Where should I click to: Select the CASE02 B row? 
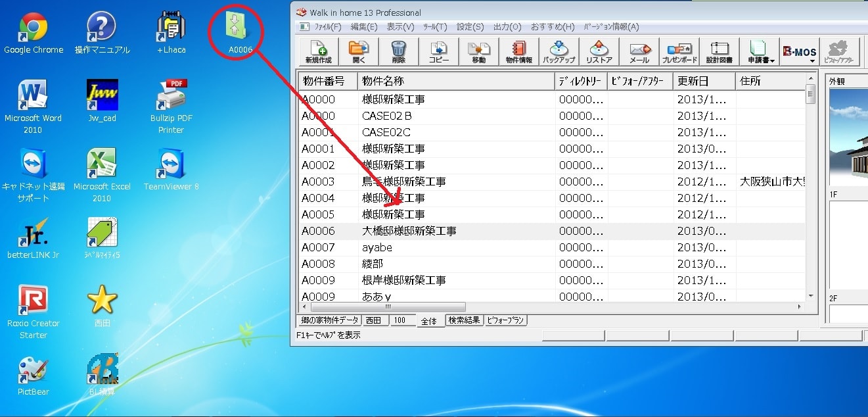coord(552,116)
